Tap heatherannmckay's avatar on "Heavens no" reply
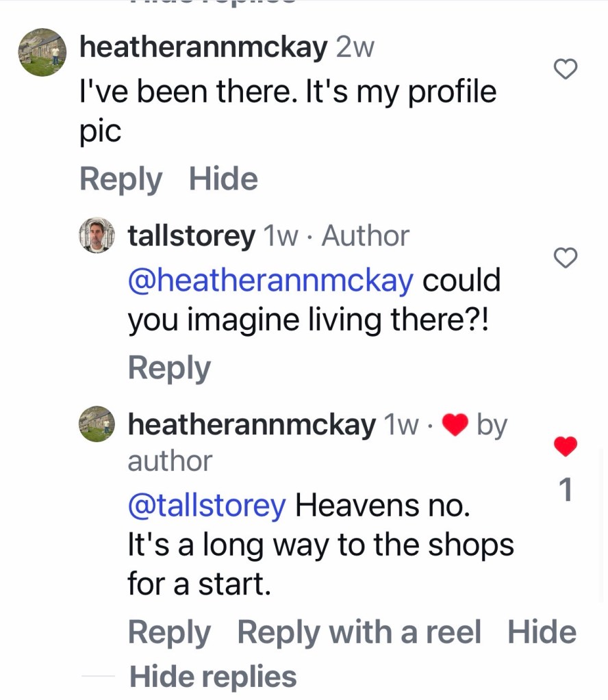Screen dimensions: 608x700 point(97,424)
